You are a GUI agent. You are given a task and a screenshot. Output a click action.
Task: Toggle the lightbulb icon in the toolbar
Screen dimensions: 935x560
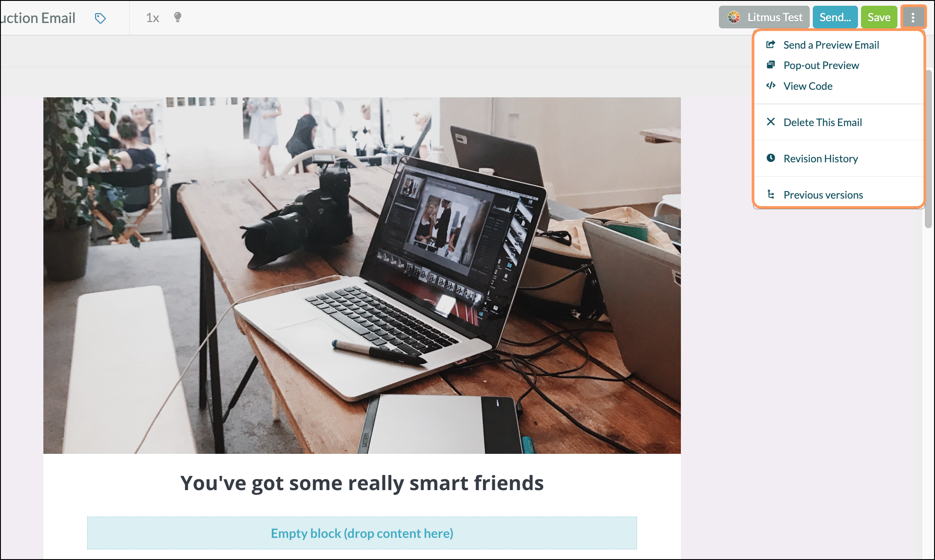178,17
